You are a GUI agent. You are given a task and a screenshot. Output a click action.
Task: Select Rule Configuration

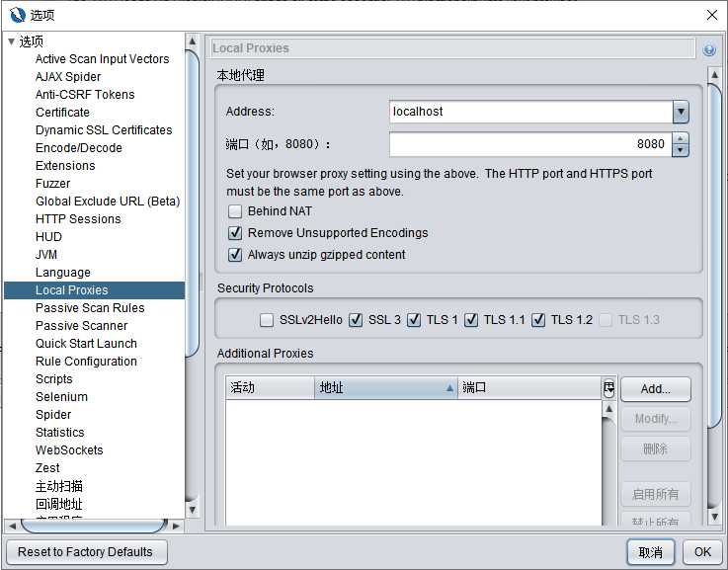[86, 362]
